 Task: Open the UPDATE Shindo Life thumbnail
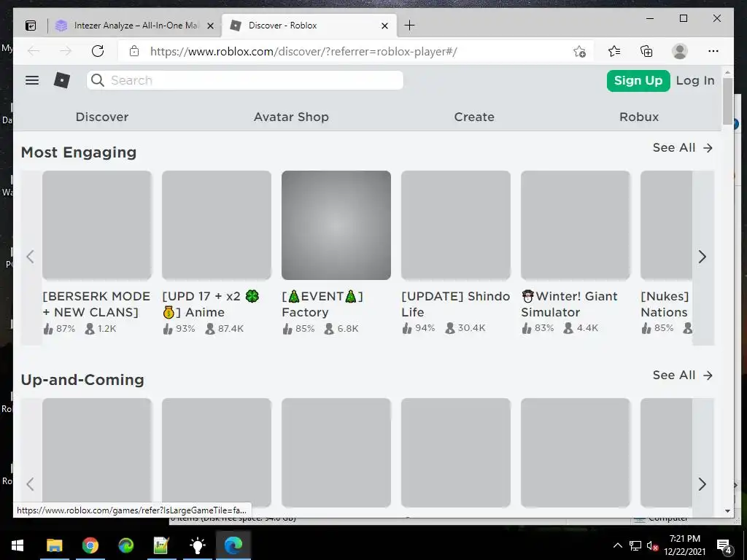pos(456,225)
